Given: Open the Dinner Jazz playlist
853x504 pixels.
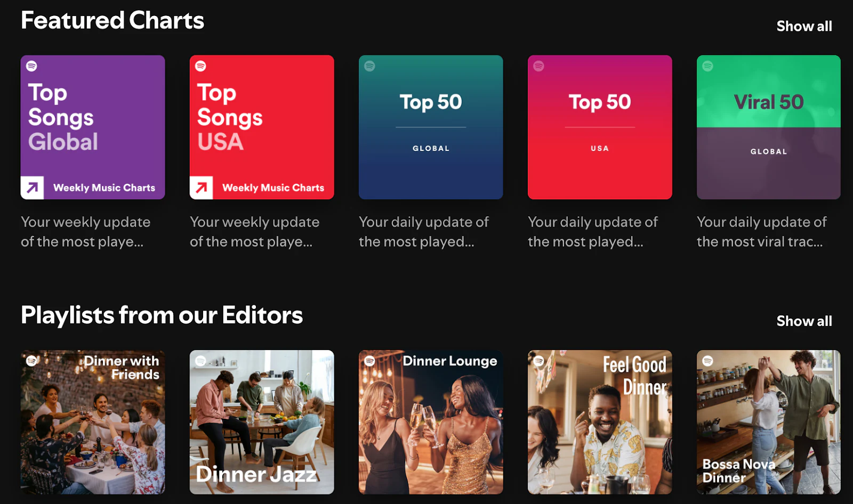Looking at the screenshot, I should [x=262, y=422].
